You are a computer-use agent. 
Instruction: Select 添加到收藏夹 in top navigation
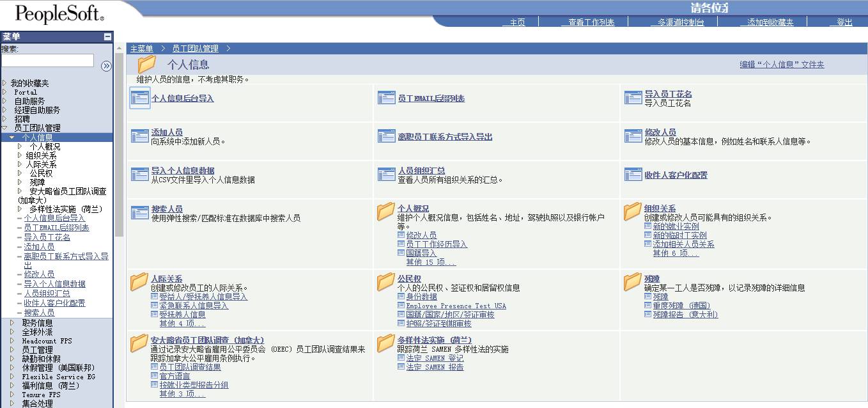tap(770, 22)
